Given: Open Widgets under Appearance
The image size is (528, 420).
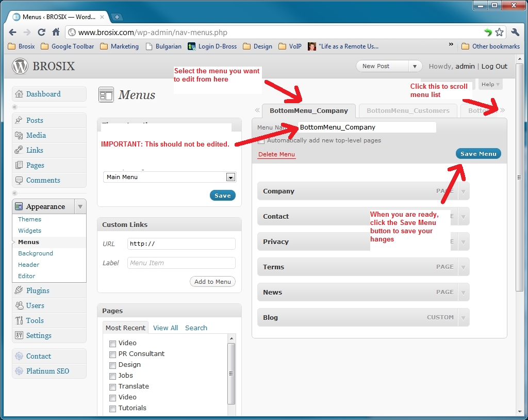Looking at the screenshot, I should click(x=29, y=231).
